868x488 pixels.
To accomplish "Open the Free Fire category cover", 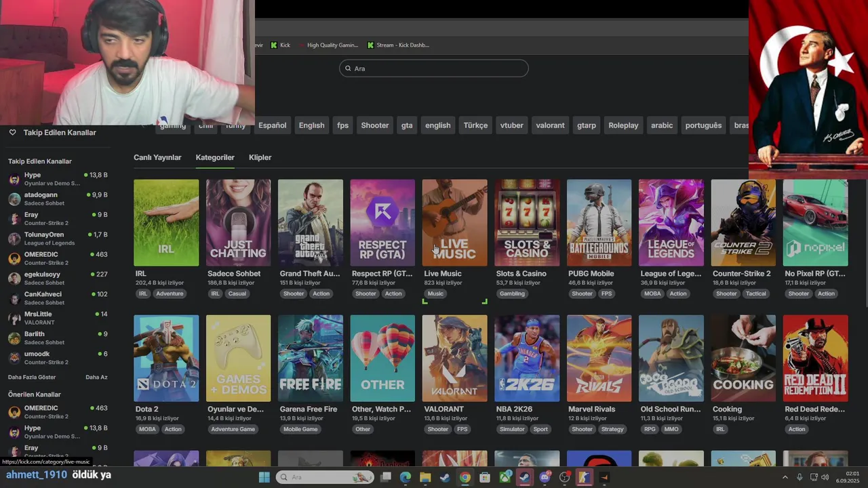I will (x=311, y=358).
